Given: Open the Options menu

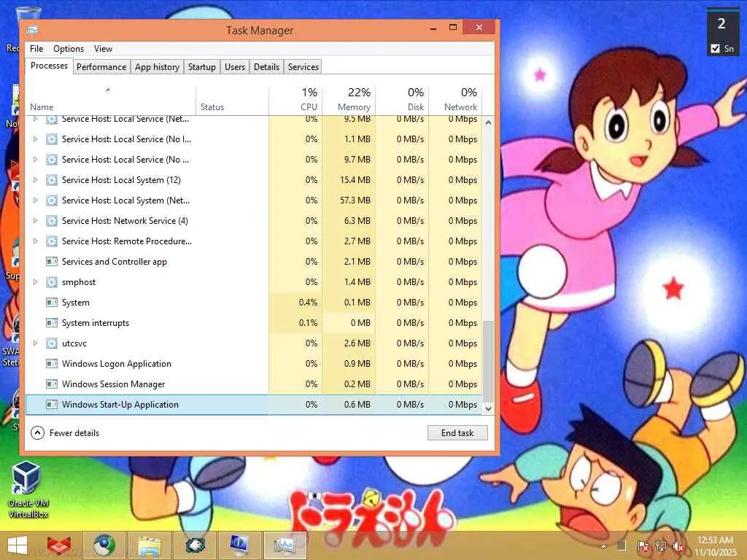Looking at the screenshot, I should pyautogui.click(x=69, y=49).
